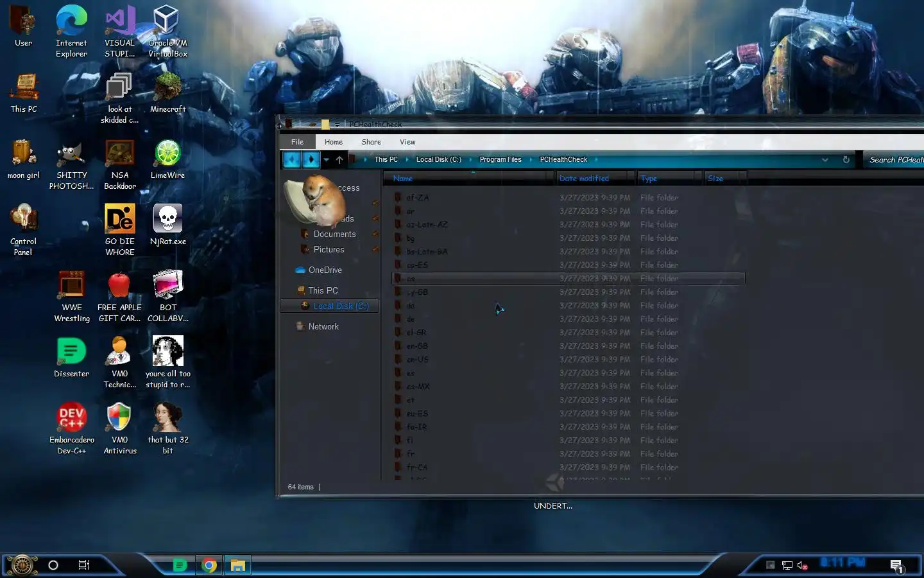This screenshot has height=578, width=924.
Task: Select the af-ZA folder row
Action: [568, 198]
